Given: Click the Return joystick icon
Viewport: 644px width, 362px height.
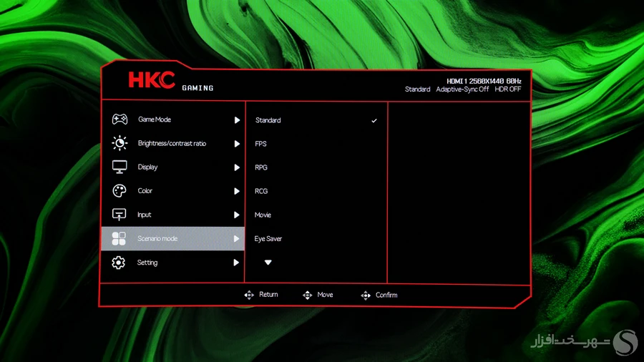Looking at the screenshot, I should (249, 295).
